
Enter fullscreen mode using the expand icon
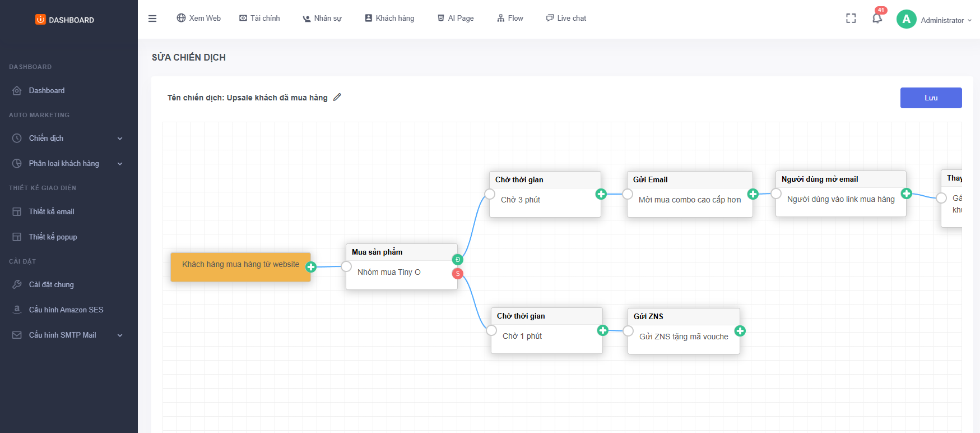pyautogui.click(x=851, y=19)
